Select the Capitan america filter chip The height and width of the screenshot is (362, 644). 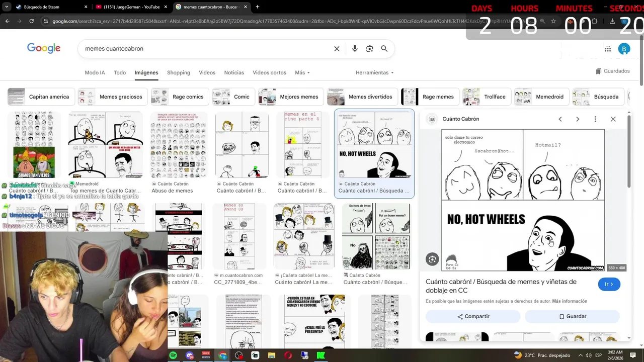pos(41,97)
